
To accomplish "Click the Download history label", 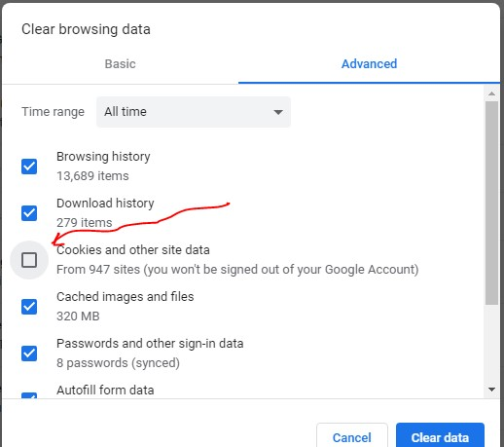I will tap(105, 204).
